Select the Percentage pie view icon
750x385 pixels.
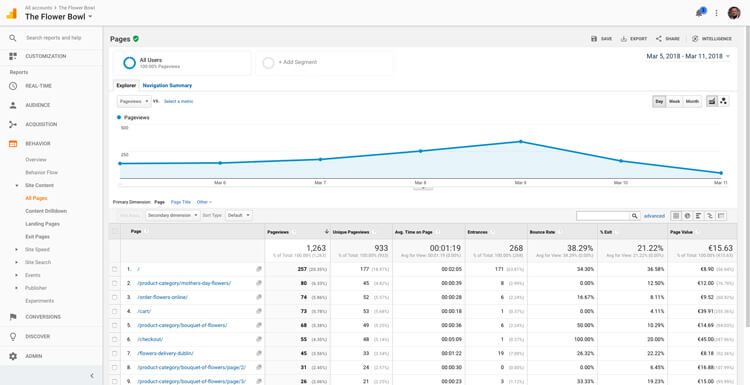[x=687, y=216]
